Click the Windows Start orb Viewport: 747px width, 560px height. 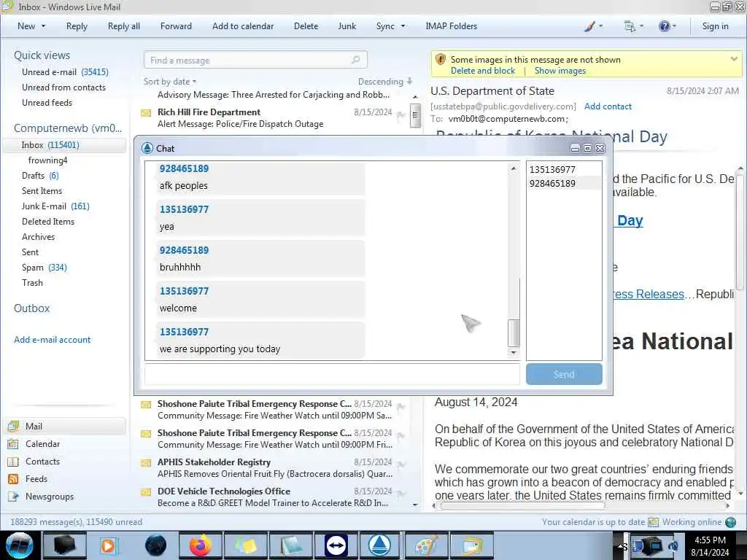pos(19,545)
